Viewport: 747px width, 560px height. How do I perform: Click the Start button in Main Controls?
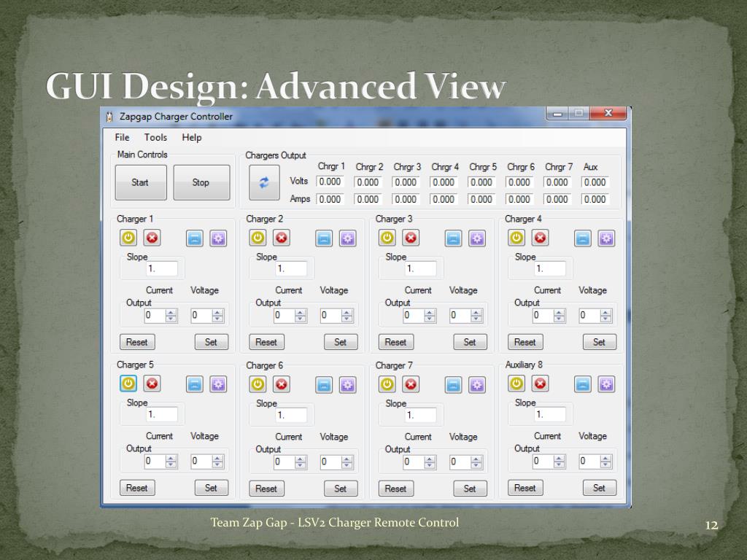coord(141,182)
